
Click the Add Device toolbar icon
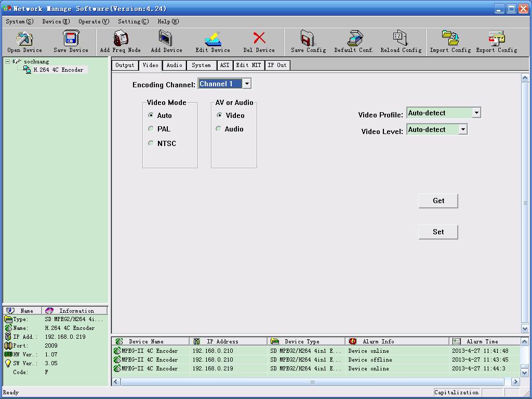(x=166, y=38)
